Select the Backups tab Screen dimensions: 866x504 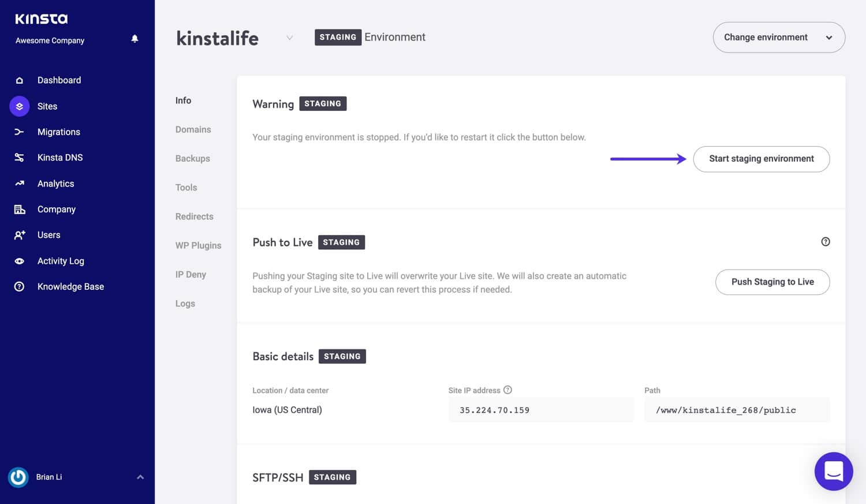click(193, 158)
